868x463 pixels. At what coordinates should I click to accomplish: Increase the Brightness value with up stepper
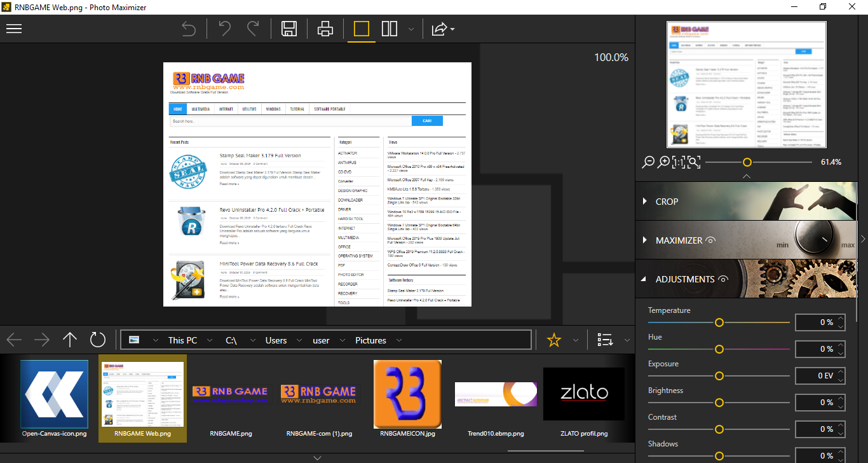tap(841, 398)
